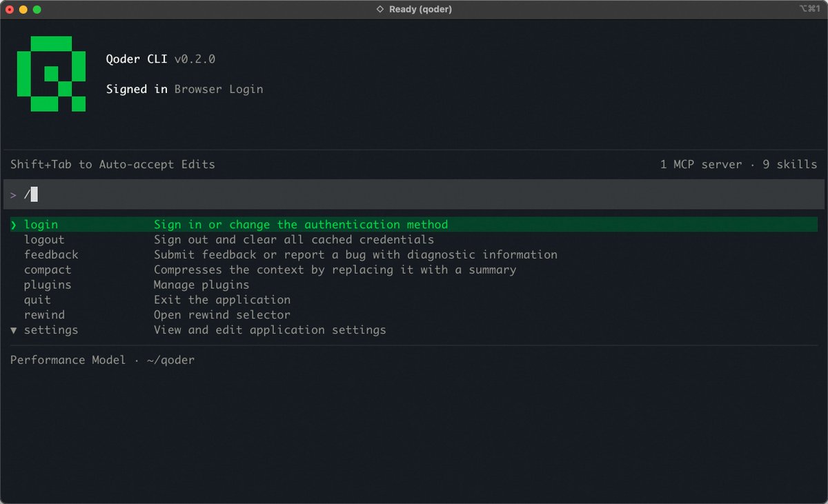
Task: Click the 'Open rewind selector' description
Action: tap(222, 315)
